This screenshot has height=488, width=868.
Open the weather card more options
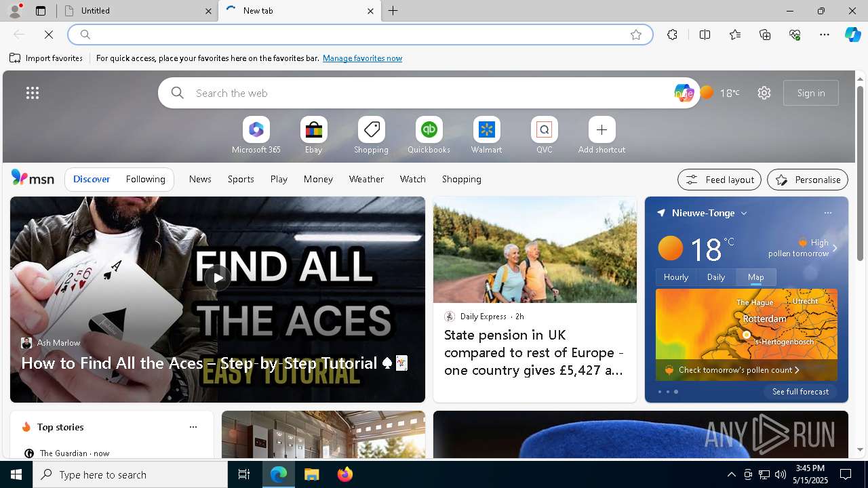(827, 213)
